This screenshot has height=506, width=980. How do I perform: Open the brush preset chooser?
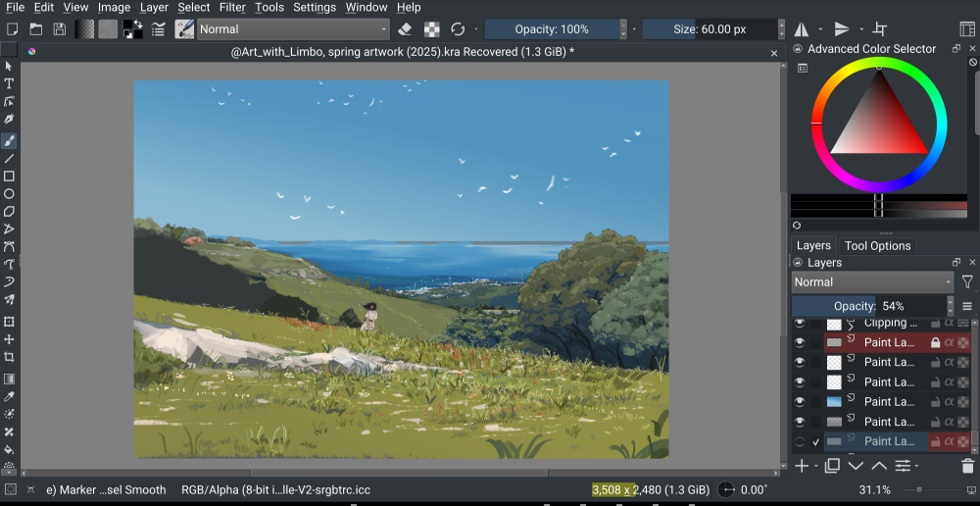click(184, 28)
